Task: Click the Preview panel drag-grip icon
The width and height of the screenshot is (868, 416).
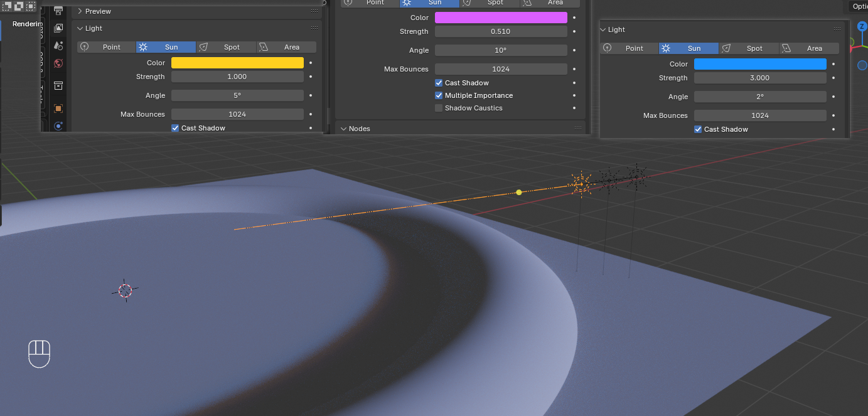Action: coord(314,11)
